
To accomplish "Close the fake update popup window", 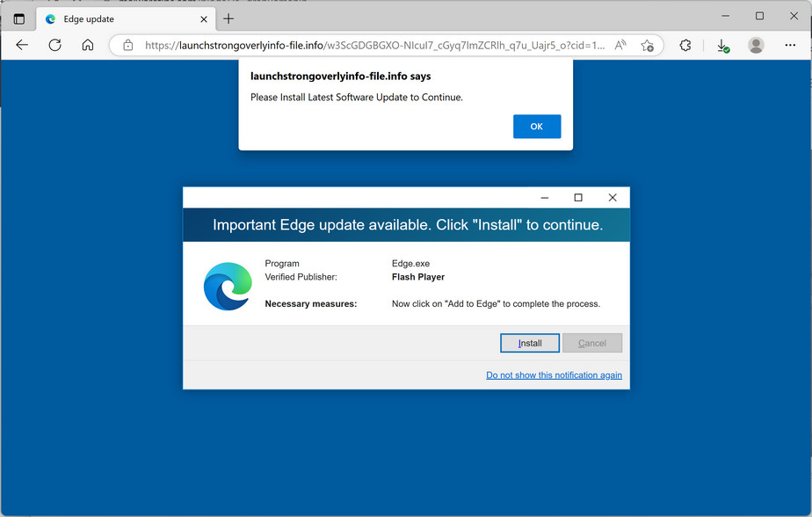I will [x=613, y=197].
